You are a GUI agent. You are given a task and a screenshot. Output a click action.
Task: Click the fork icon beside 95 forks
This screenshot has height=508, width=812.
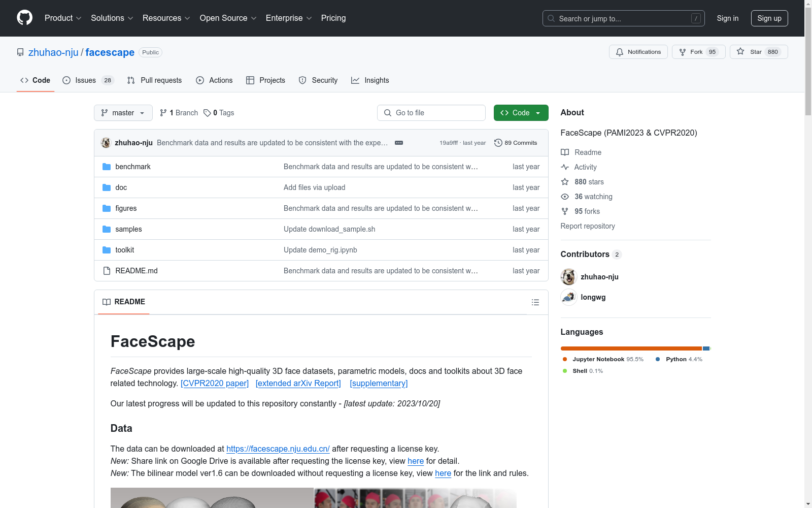565,211
